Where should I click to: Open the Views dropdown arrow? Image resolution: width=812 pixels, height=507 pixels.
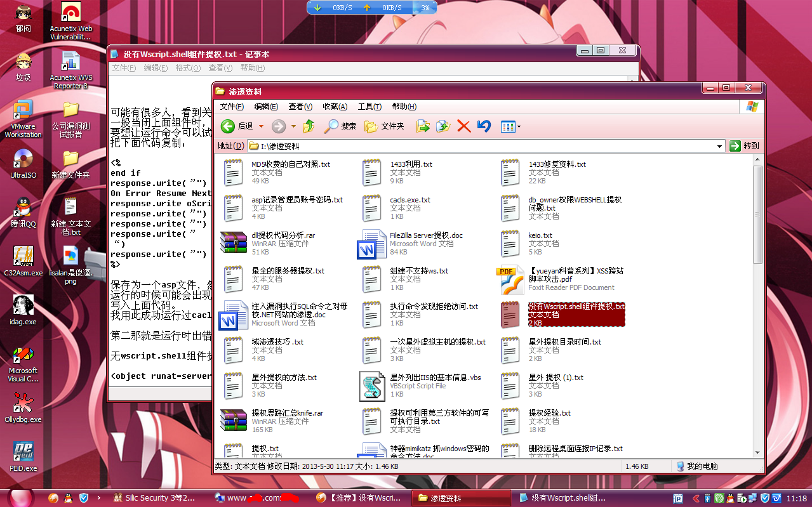[x=519, y=126]
